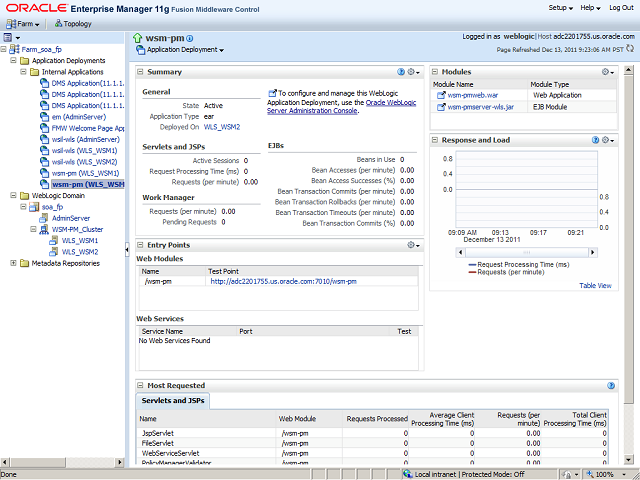Screen dimensions: 640x480
Task: Open the gear options in Entry Points panel
Action: point(412,245)
